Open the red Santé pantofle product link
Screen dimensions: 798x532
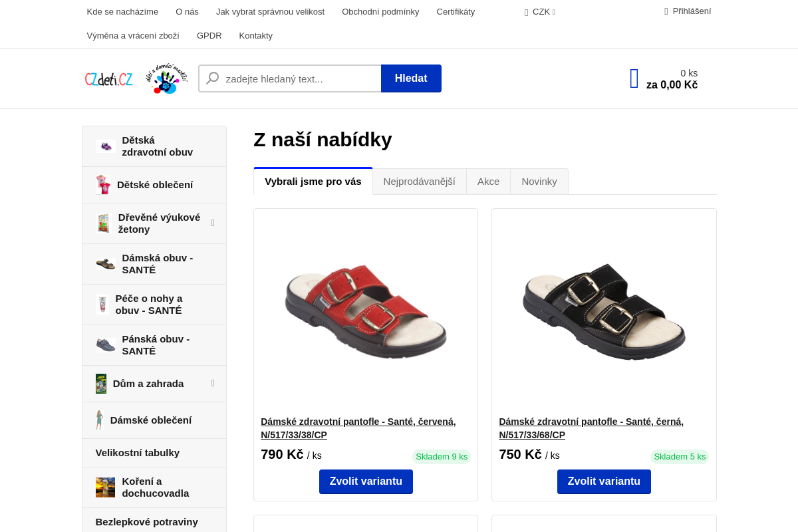click(358, 428)
